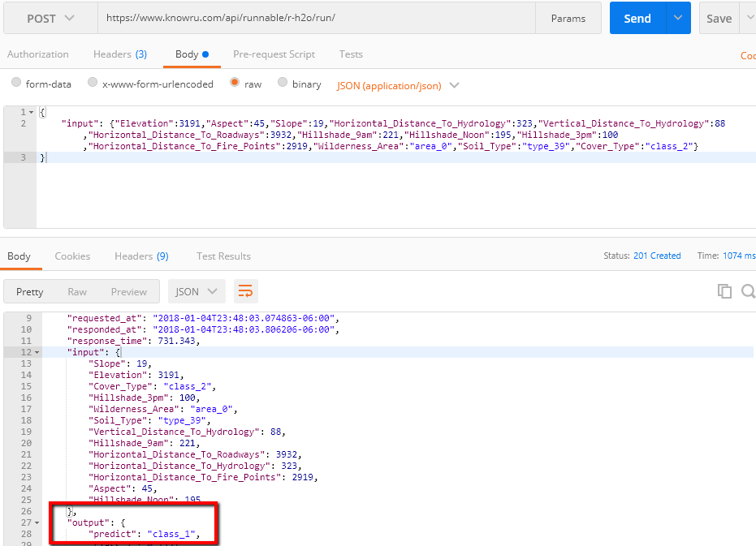The width and height of the screenshot is (756, 546).
Task: Open the response JSON format dropdown
Action: tap(196, 291)
